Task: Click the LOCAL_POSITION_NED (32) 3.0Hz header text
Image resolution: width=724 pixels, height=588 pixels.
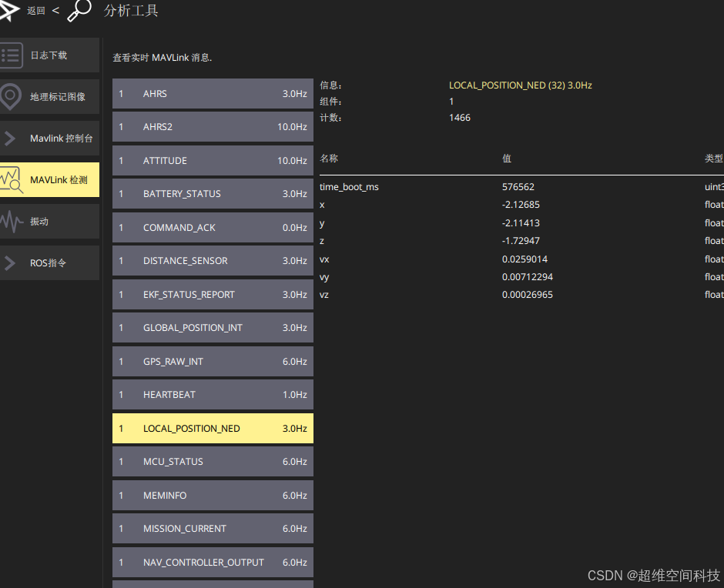Action: click(x=521, y=85)
